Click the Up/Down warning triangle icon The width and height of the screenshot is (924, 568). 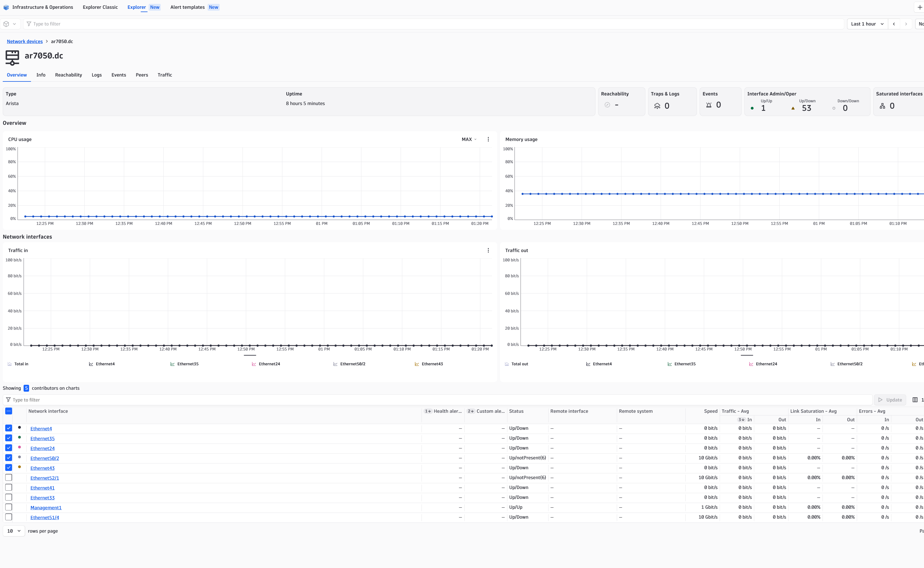click(793, 108)
